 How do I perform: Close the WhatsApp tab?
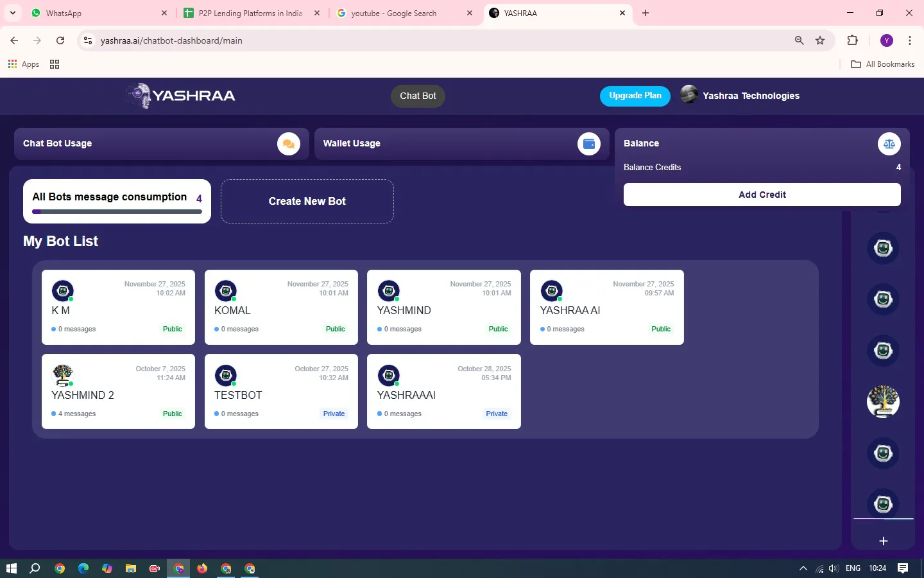click(164, 13)
